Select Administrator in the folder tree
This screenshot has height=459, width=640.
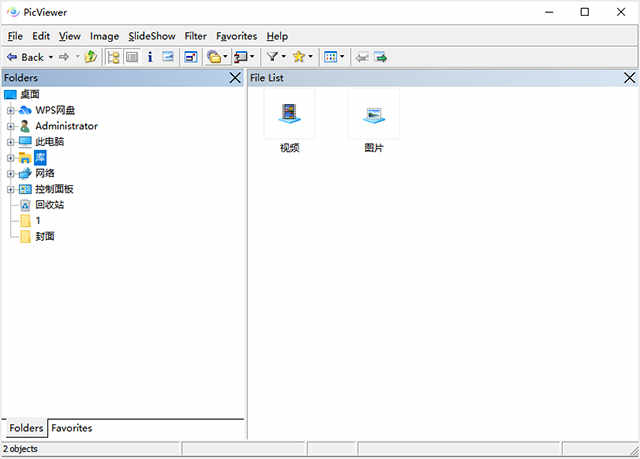coord(67,126)
